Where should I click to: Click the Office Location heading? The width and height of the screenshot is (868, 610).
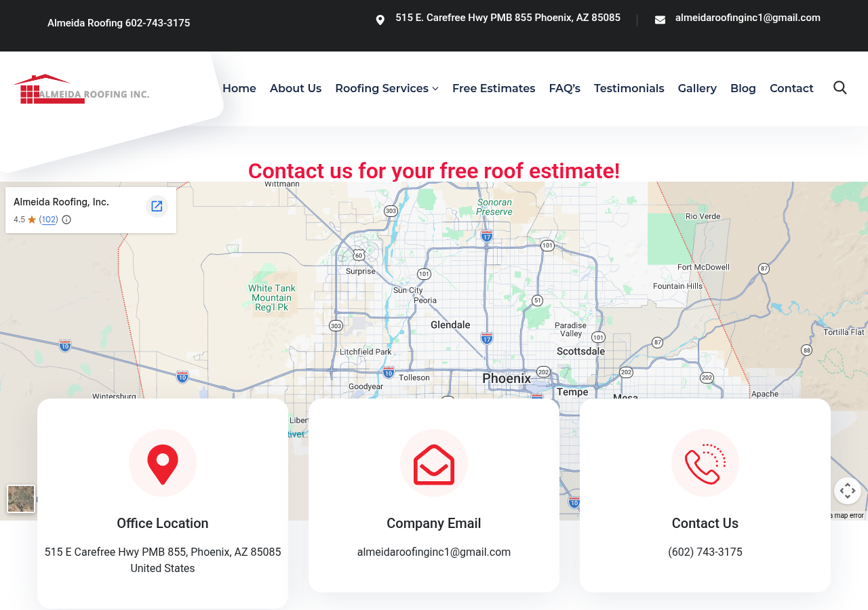(x=163, y=523)
